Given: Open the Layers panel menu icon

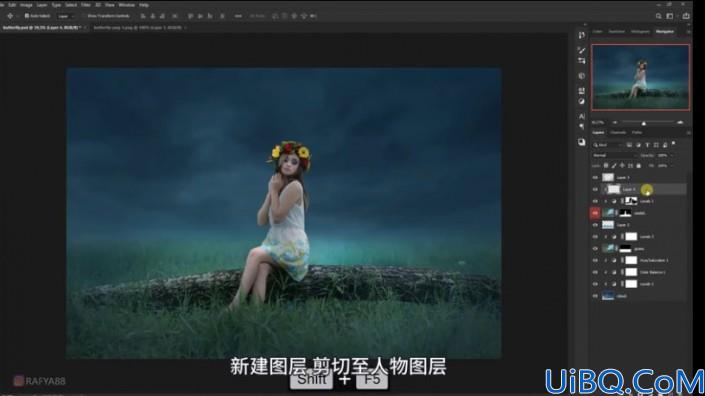Looking at the screenshot, I should pos(688,133).
